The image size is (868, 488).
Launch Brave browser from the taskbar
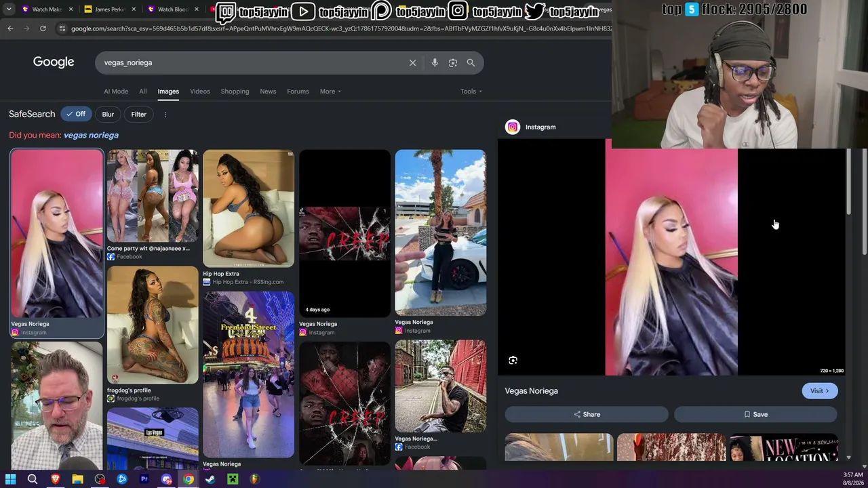(56, 479)
